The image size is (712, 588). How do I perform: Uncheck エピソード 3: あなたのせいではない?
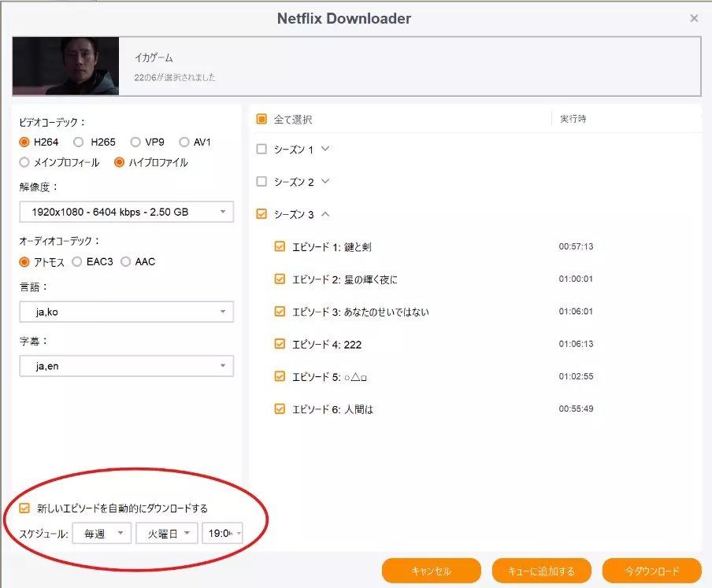(280, 311)
